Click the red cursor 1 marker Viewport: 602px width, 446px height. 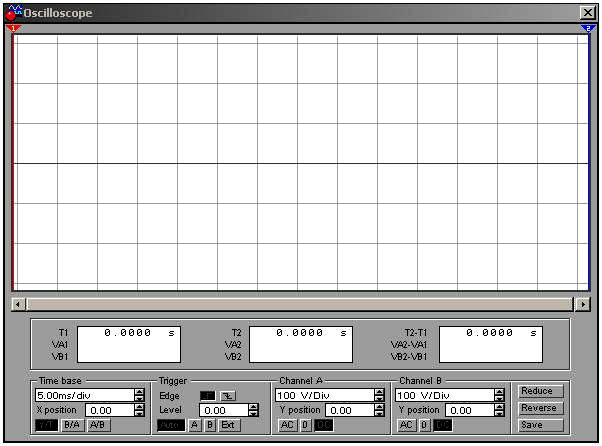click(12, 29)
